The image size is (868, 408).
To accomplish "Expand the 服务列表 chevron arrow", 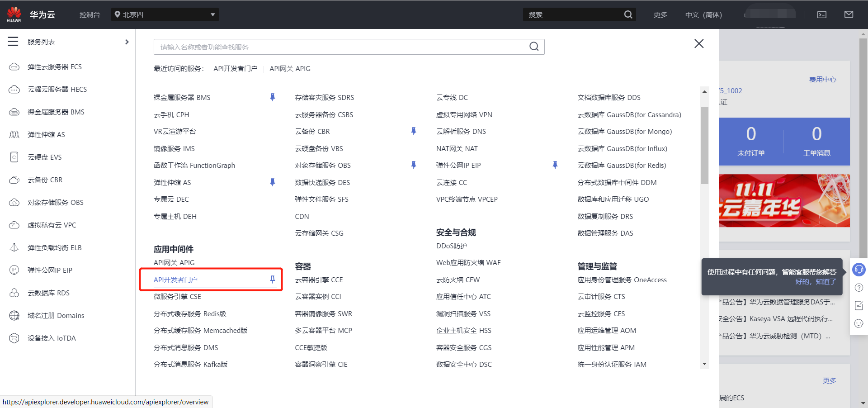I will coord(127,42).
